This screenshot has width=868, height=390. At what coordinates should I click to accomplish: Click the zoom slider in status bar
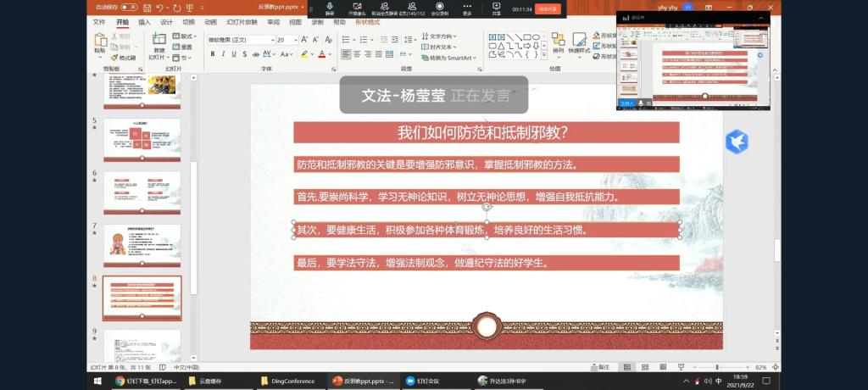click(x=717, y=367)
